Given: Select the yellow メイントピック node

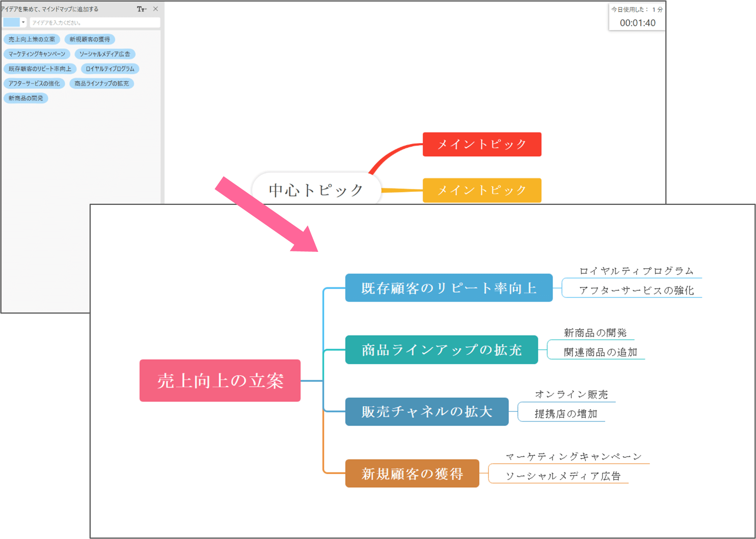Looking at the screenshot, I should coord(482,190).
